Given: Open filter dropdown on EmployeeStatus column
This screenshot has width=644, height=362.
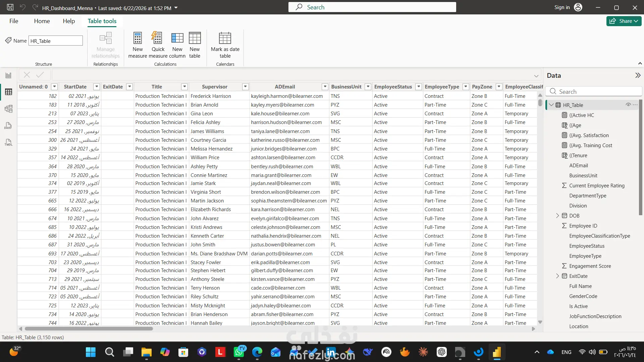Looking at the screenshot, I should click(418, 87).
